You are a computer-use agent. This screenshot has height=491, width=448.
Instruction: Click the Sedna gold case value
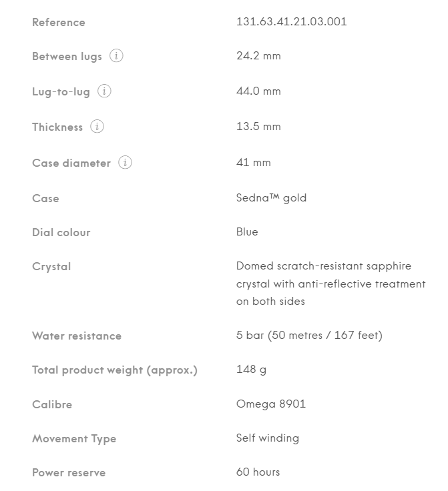[x=271, y=198]
